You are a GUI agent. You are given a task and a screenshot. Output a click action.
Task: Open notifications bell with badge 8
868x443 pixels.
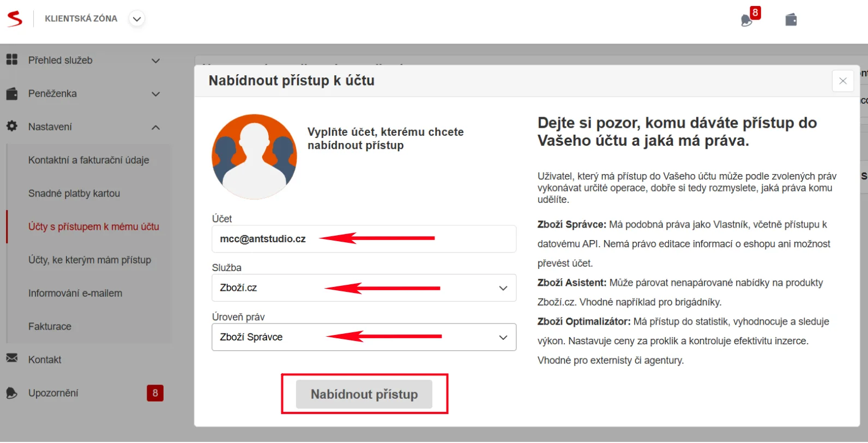click(x=750, y=18)
